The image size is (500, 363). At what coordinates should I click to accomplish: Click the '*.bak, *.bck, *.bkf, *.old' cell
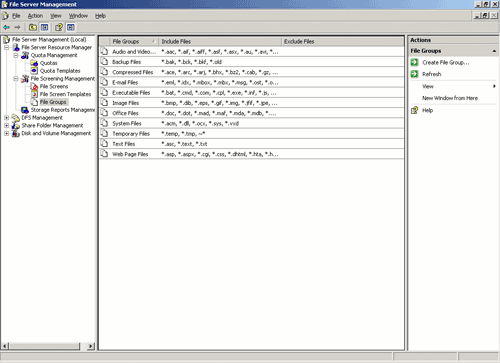pos(191,62)
